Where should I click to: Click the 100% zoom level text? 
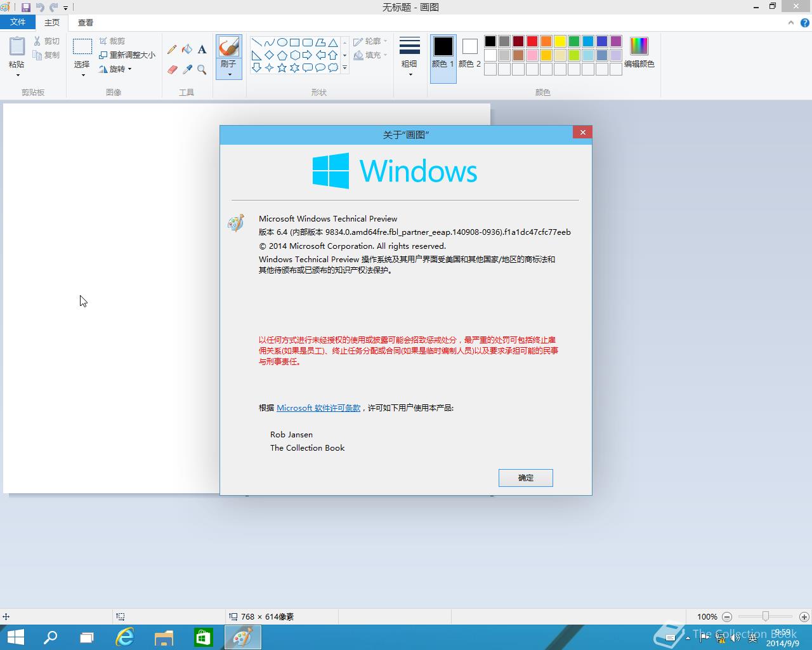707,617
